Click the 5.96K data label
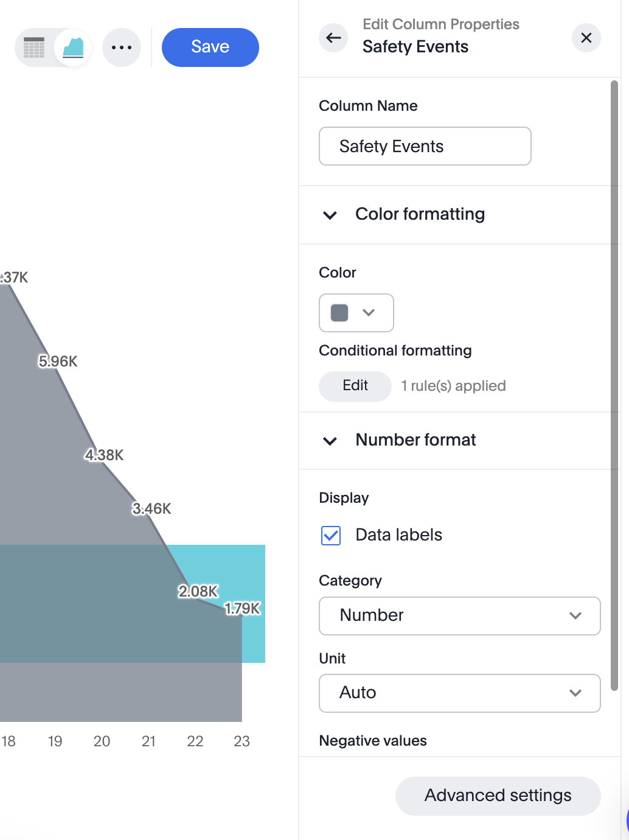The width and height of the screenshot is (629, 840). [58, 362]
